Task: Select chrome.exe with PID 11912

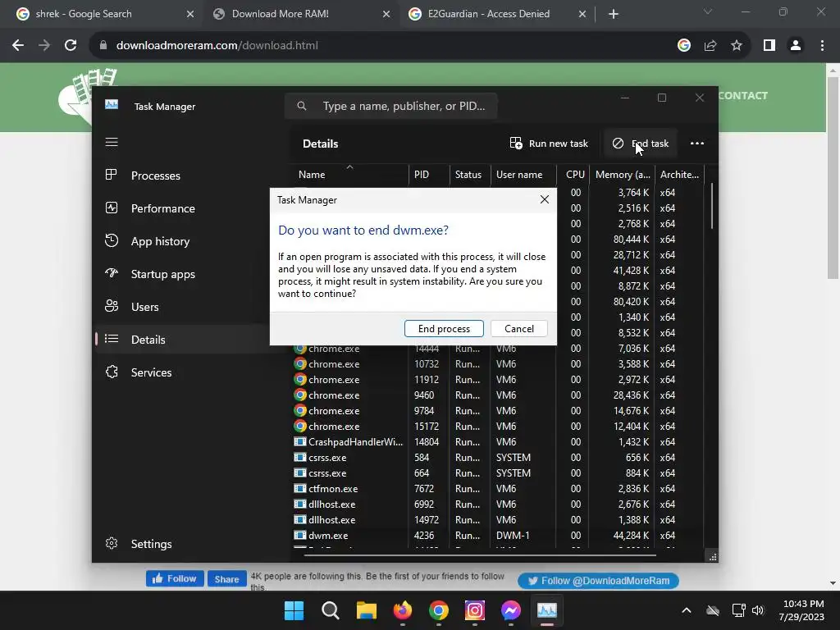Action: tap(498, 379)
